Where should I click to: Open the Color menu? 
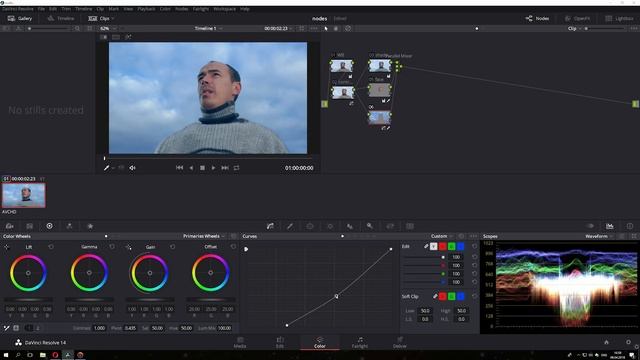click(x=165, y=9)
